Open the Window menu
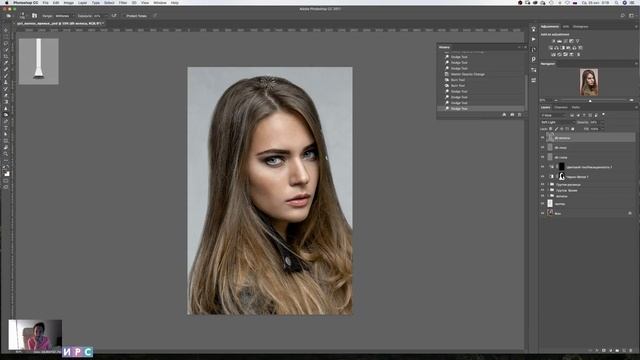Image resolution: width=640 pixels, height=360 pixels. tap(160, 2)
